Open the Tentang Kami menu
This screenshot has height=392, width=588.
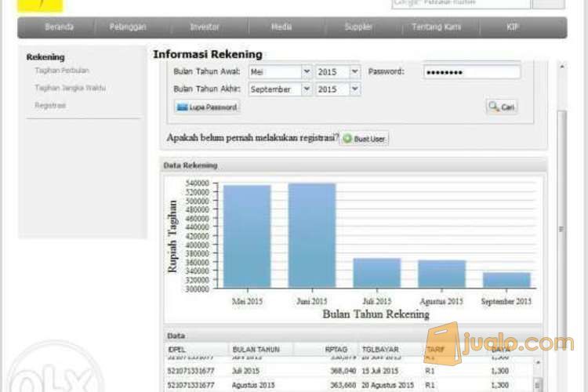pos(436,27)
